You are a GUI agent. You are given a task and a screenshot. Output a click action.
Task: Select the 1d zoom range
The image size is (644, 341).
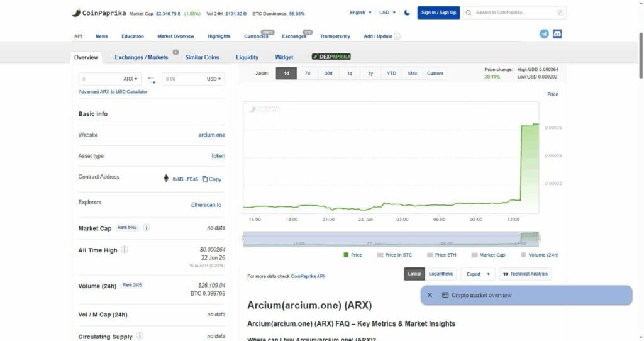tap(286, 73)
